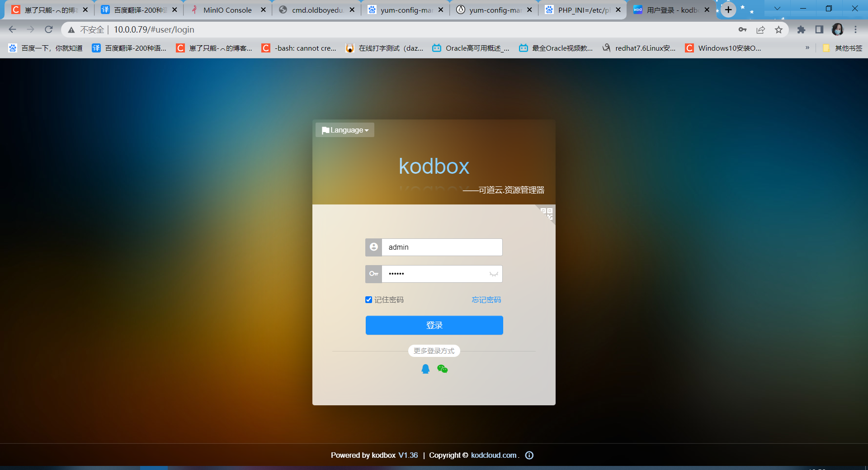Uncheck the 记住密码 checkbox
Viewport: 868px width, 470px height.
click(x=368, y=299)
